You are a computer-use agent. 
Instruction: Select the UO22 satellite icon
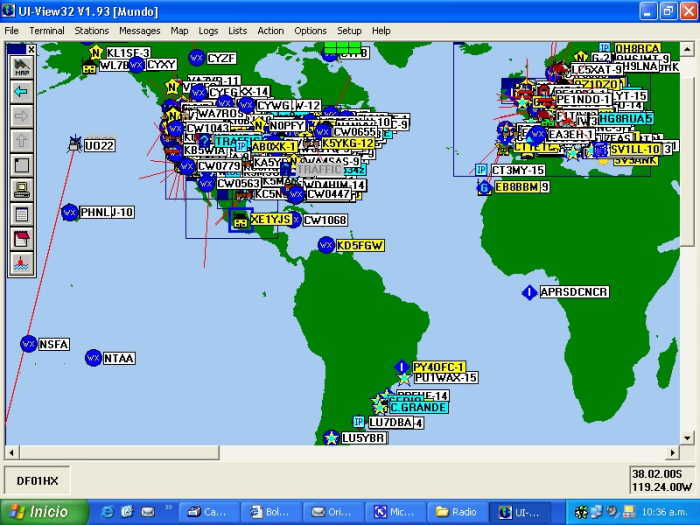pyautogui.click(x=75, y=144)
